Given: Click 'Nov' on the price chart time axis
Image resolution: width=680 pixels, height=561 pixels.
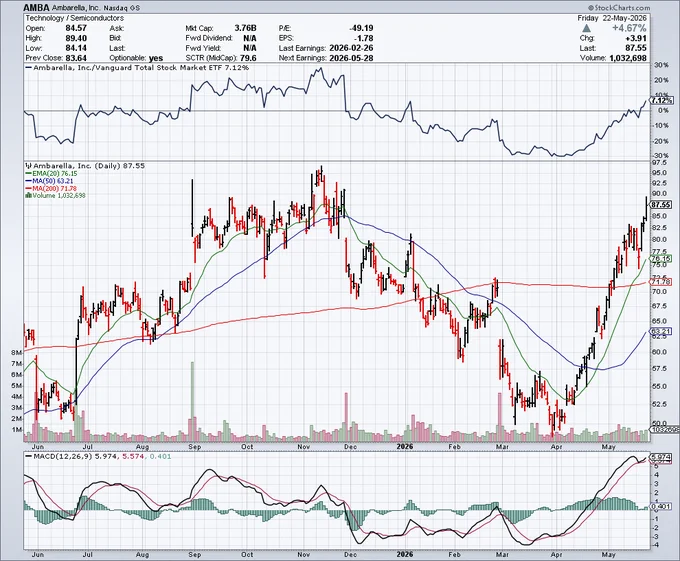Looking at the screenshot, I should pos(304,446).
